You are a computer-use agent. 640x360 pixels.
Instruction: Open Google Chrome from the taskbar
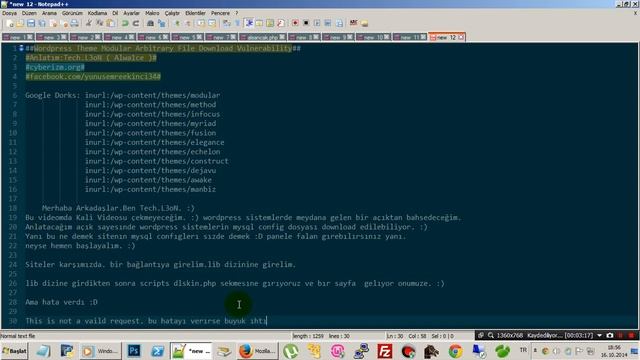coord(456,351)
